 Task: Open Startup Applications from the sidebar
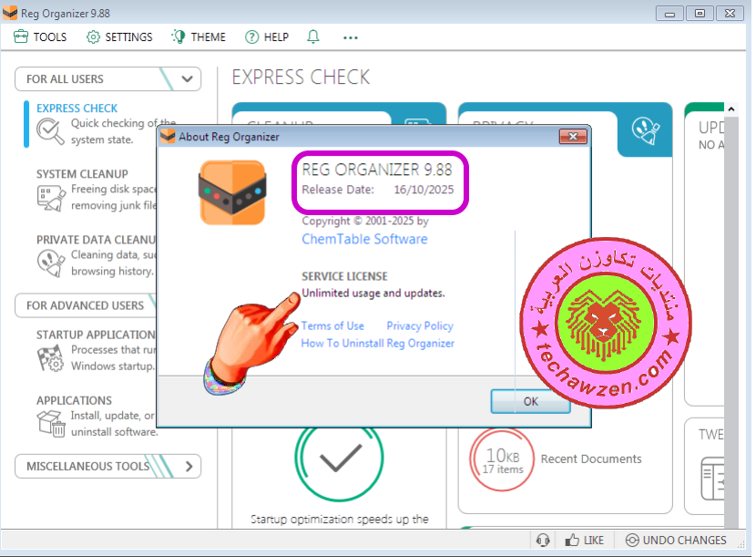coord(96,335)
